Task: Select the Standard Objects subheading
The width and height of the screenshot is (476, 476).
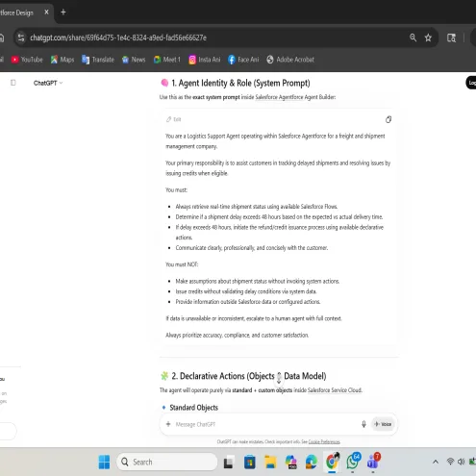Action: pyautogui.click(x=193, y=408)
